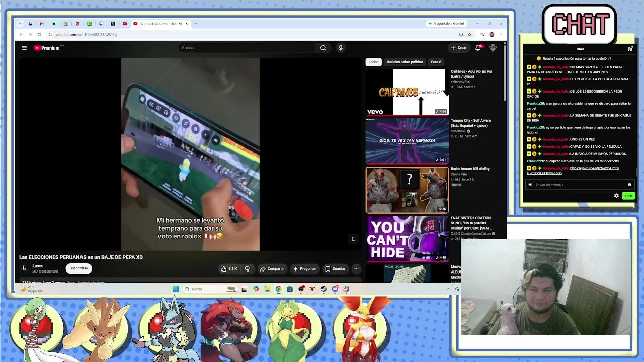This screenshot has height=362, width=644.
Task: Open the Luscu channel name link
Action: point(38,266)
